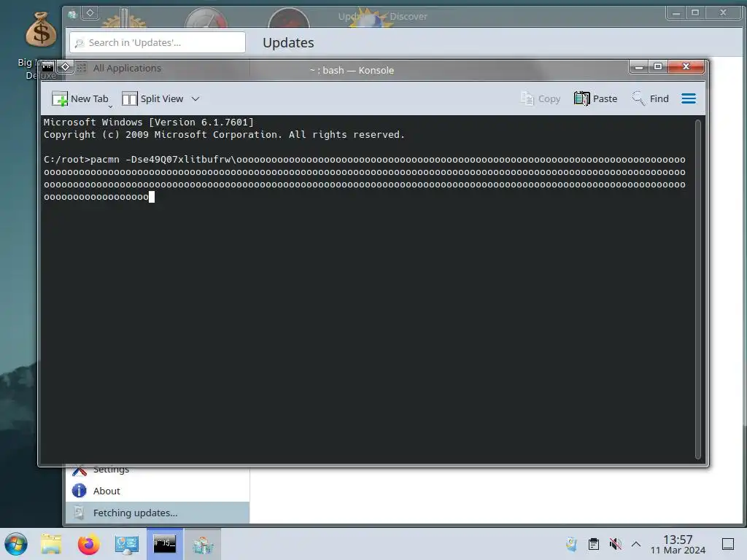Click the Discover window app icon
The width and height of the screenshot is (747, 560).
(x=72, y=15)
